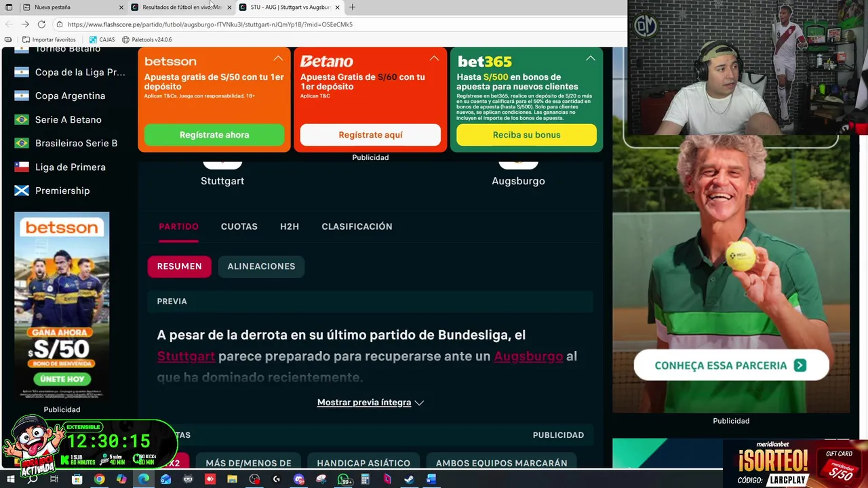Switch to the CUOTAS tab
Viewport: 868px width, 488px height.
[x=239, y=226]
